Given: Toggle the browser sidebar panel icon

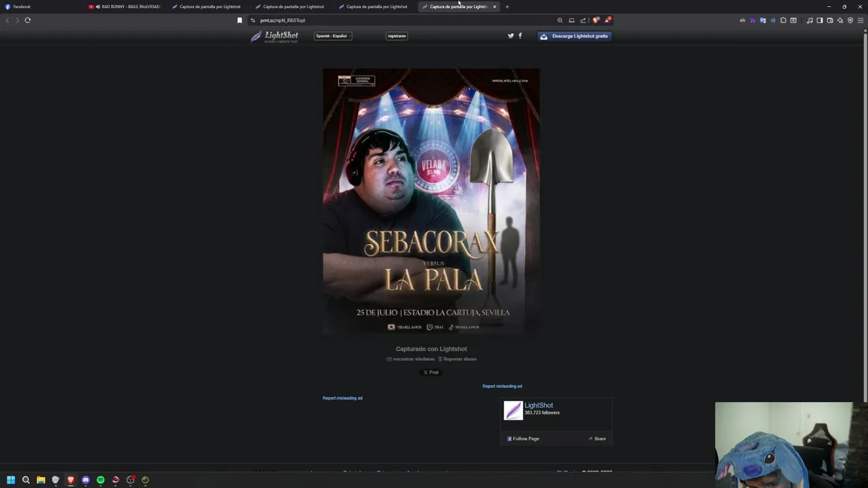Looking at the screenshot, I should click(820, 20).
